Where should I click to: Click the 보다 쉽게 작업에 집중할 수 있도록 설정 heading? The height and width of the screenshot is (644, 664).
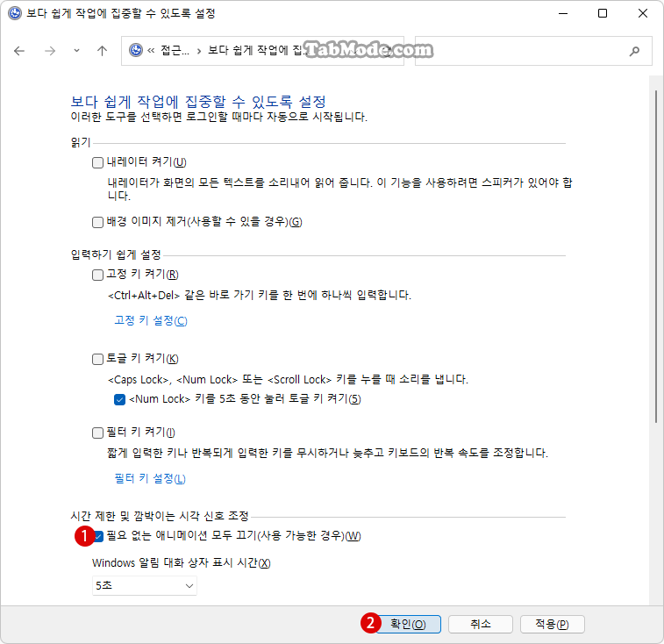click(x=198, y=102)
